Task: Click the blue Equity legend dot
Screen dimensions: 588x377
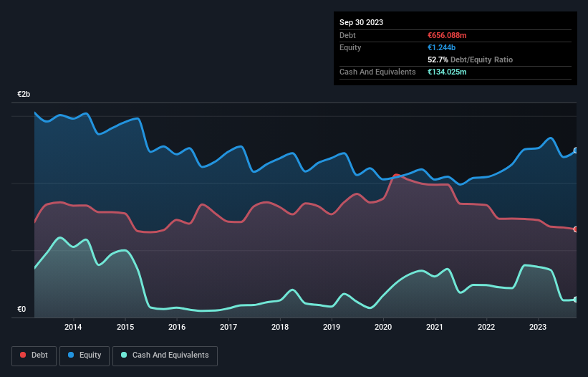Action: (71, 355)
